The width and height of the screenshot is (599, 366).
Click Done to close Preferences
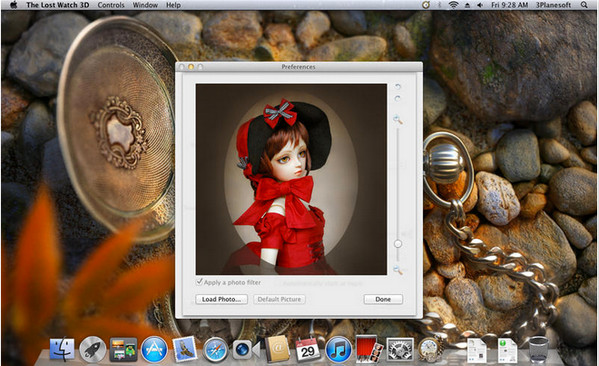click(383, 299)
